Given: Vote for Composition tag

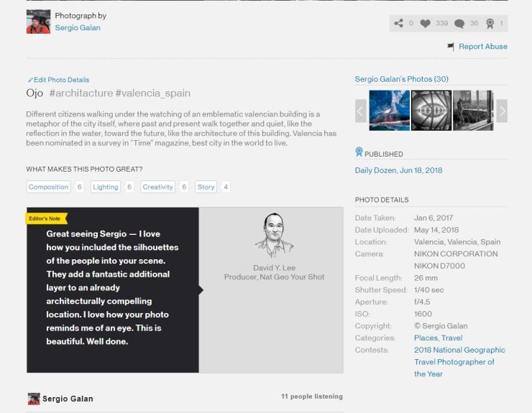Looking at the screenshot, I should 48,187.
